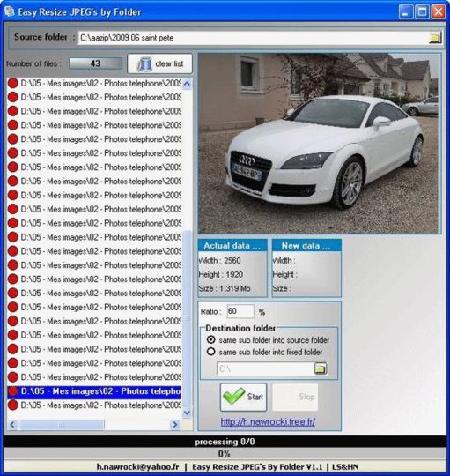
Task: Click the Actual data header
Action: coord(232,245)
